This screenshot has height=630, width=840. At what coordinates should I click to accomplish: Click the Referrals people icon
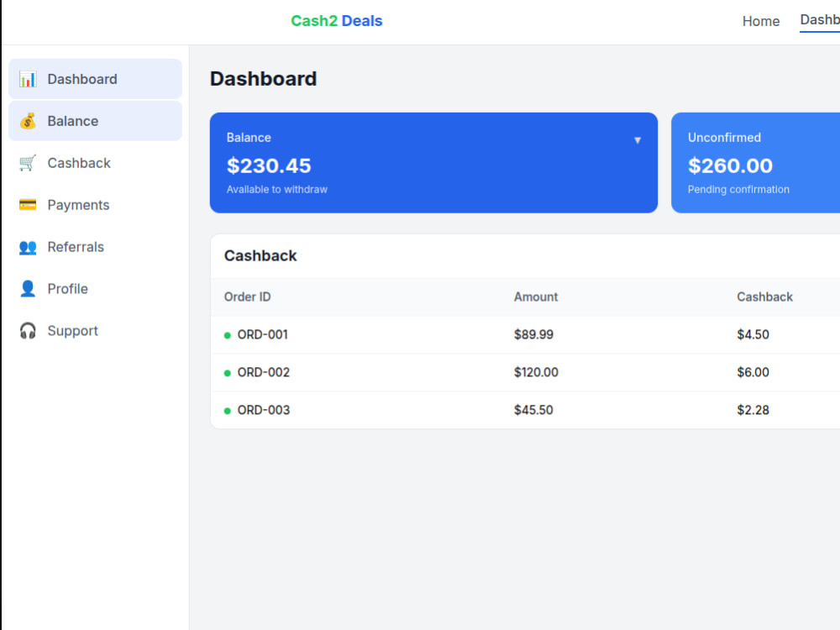(x=28, y=247)
